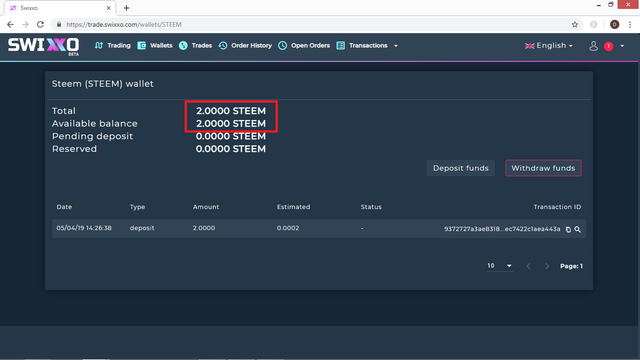Open Chrome profile avatar

point(614,24)
